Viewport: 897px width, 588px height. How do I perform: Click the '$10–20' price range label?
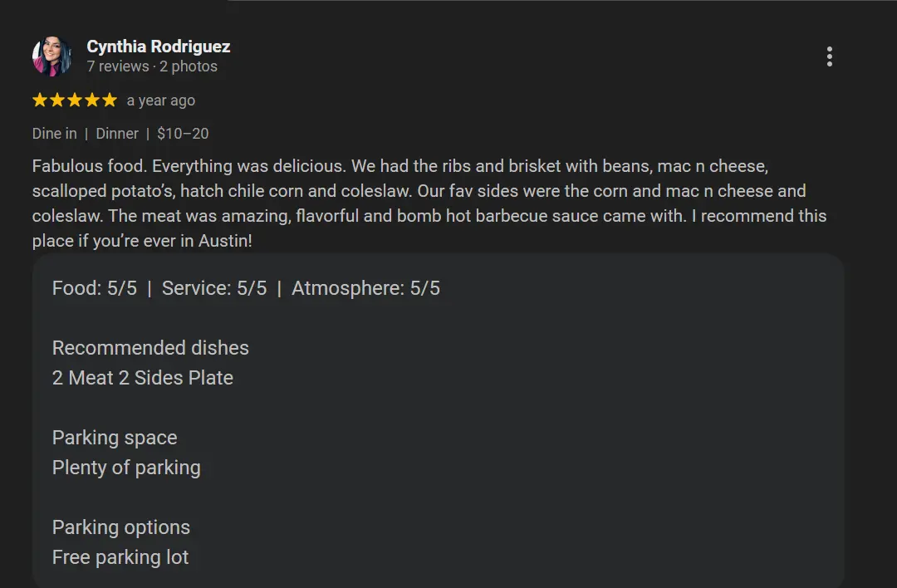[x=183, y=134]
